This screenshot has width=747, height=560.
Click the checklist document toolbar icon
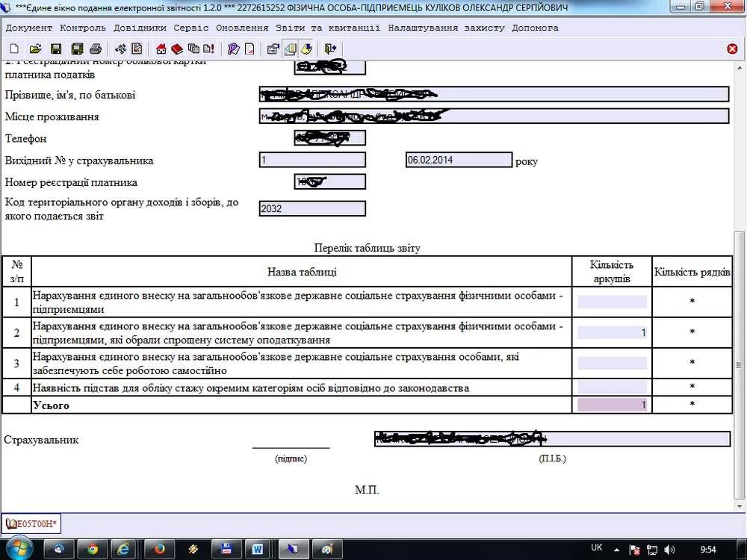(x=137, y=49)
